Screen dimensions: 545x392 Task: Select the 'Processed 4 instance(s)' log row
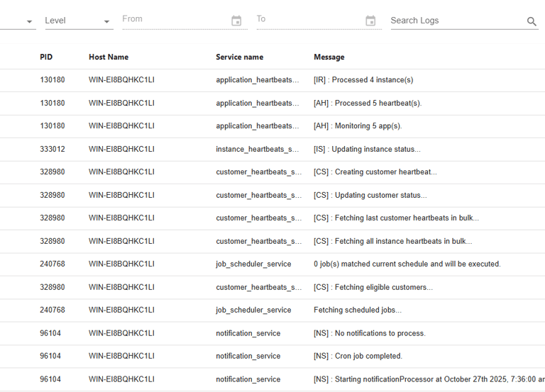[x=363, y=80]
